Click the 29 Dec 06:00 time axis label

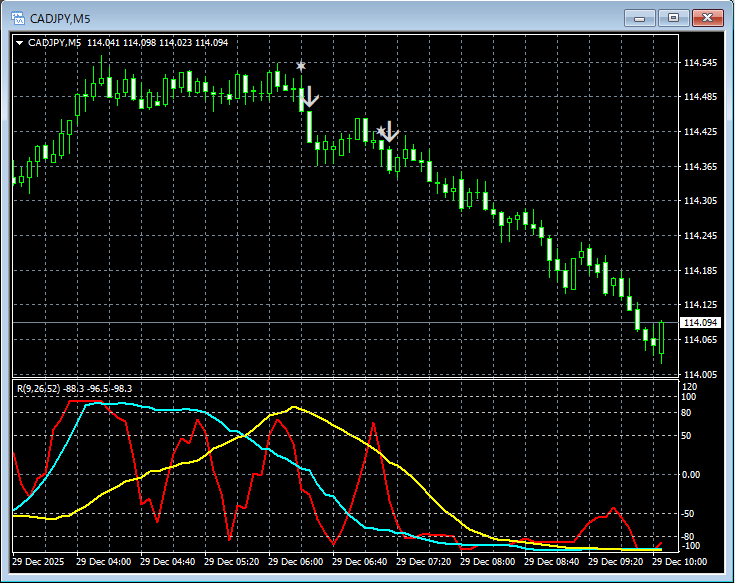(299, 562)
